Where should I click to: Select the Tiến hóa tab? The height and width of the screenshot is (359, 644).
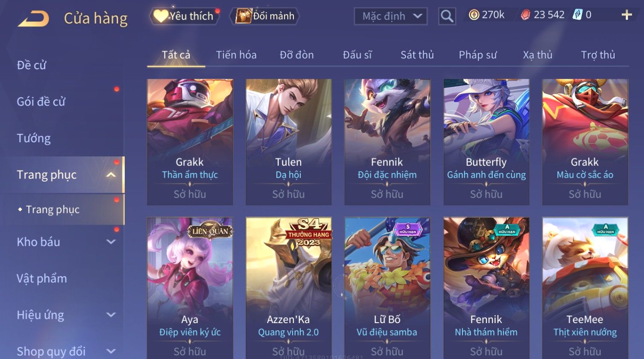click(x=236, y=55)
